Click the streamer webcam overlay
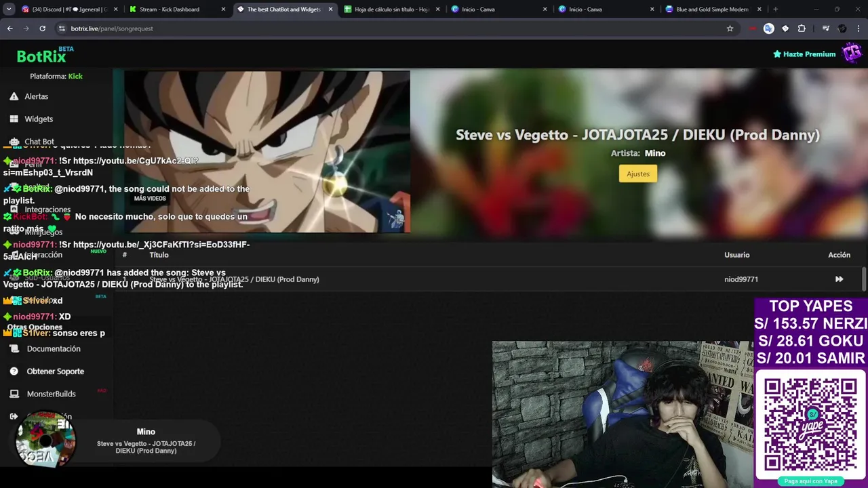Screen dimensions: 868x488 click(623, 414)
